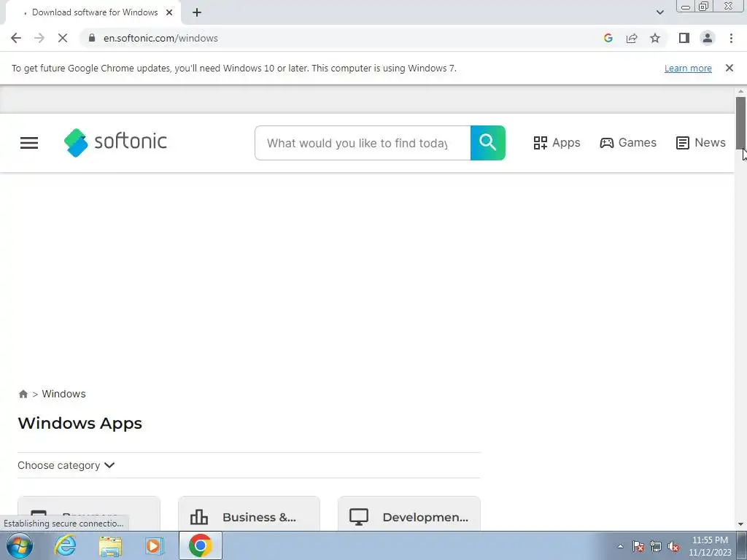747x560 pixels.
Task: Click the Softonic logo
Action: click(x=115, y=142)
